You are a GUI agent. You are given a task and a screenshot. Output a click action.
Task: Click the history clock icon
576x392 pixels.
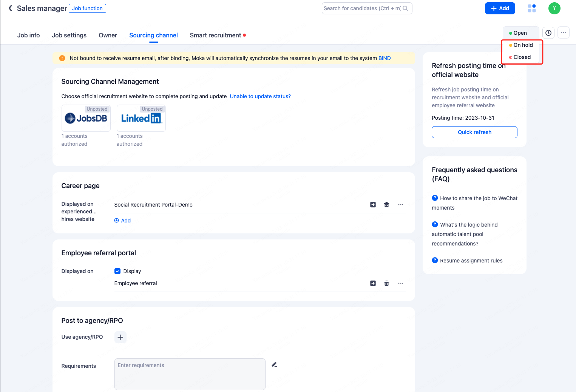tap(548, 33)
